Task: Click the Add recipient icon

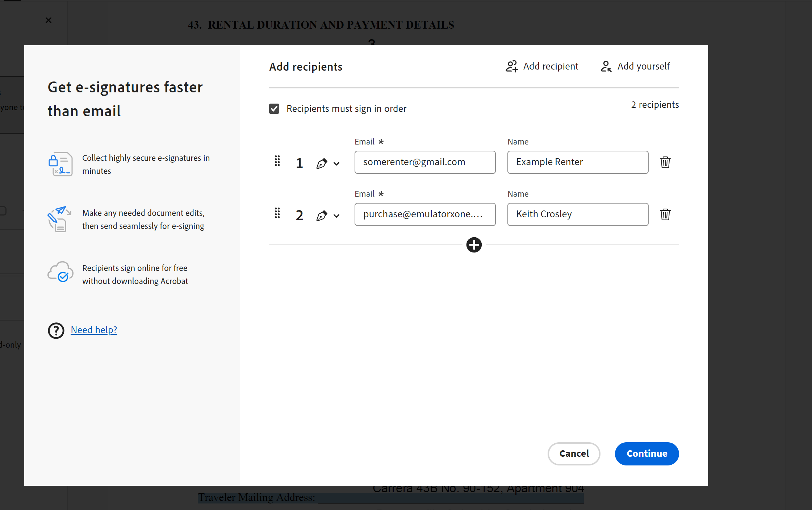Action: coord(511,66)
